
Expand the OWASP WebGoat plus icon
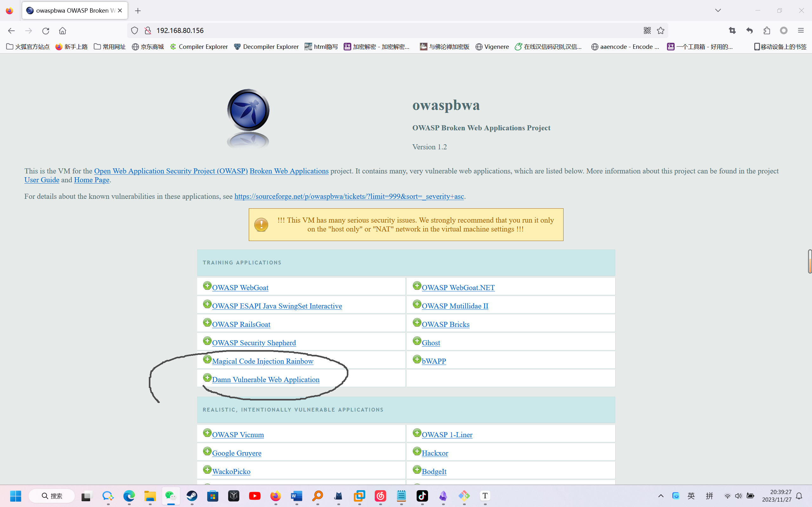click(x=207, y=286)
